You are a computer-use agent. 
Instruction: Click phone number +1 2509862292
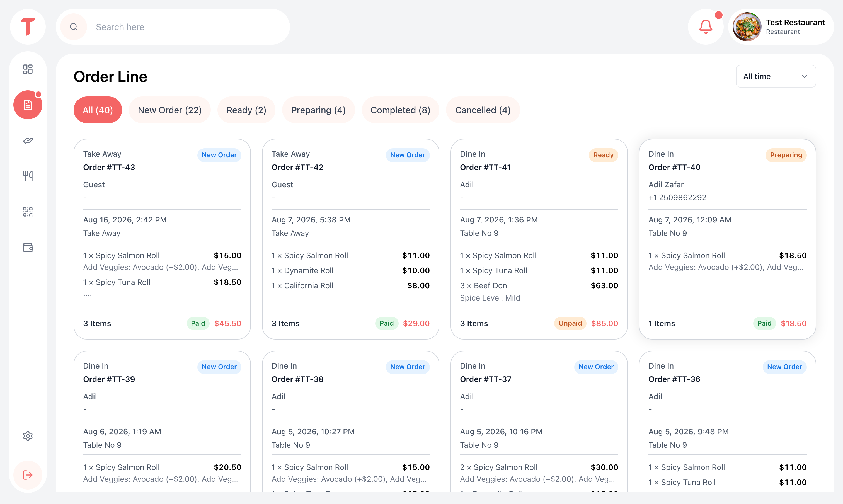coord(677,197)
